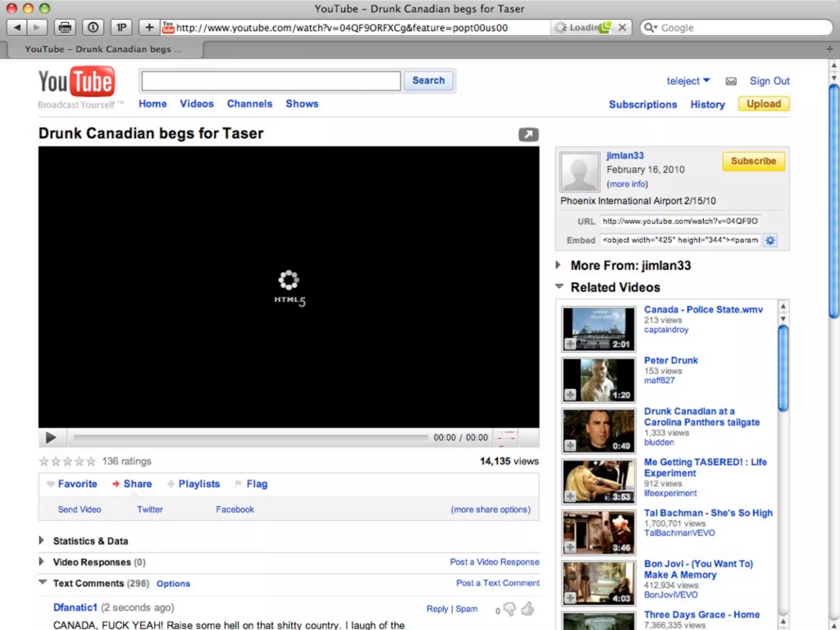The height and width of the screenshot is (630, 840).
Task: Click the video progress seek bar
Action: 250,438
